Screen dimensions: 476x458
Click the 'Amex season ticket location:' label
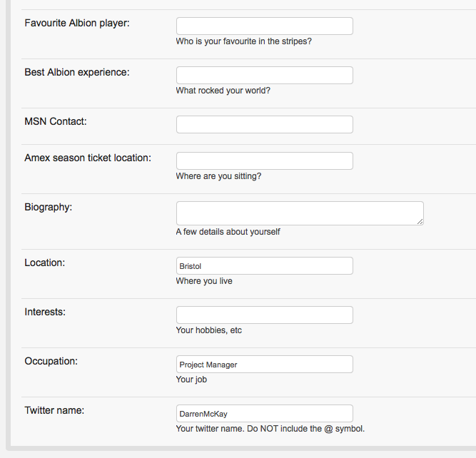click(88, 158)
